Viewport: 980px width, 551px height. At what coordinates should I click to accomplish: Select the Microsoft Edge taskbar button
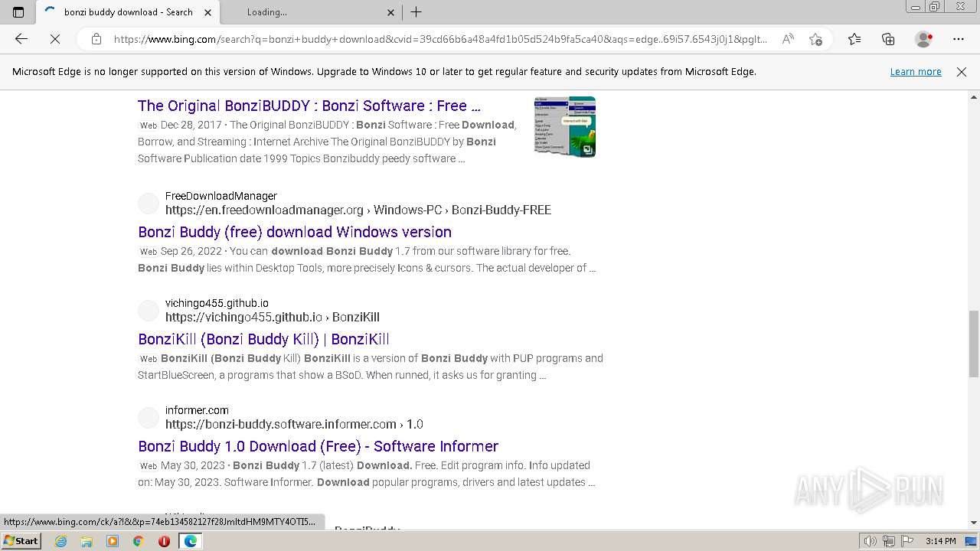(190, 541)
